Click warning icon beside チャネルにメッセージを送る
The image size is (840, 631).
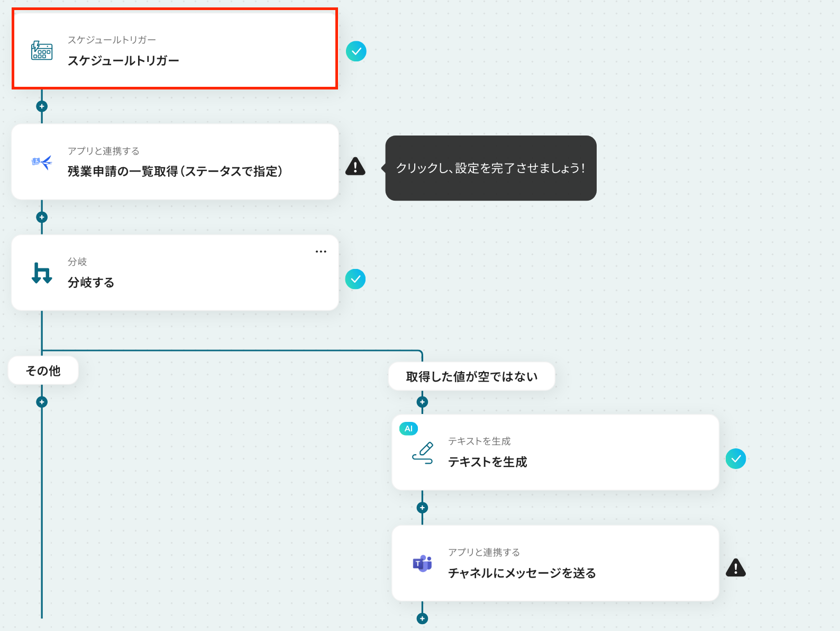(x=736, y=567)
